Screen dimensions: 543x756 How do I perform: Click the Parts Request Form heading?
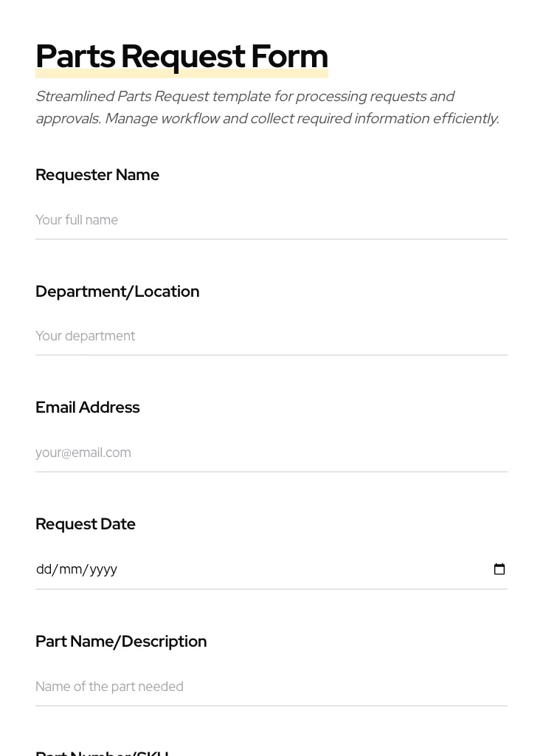[x=181, y=56]
